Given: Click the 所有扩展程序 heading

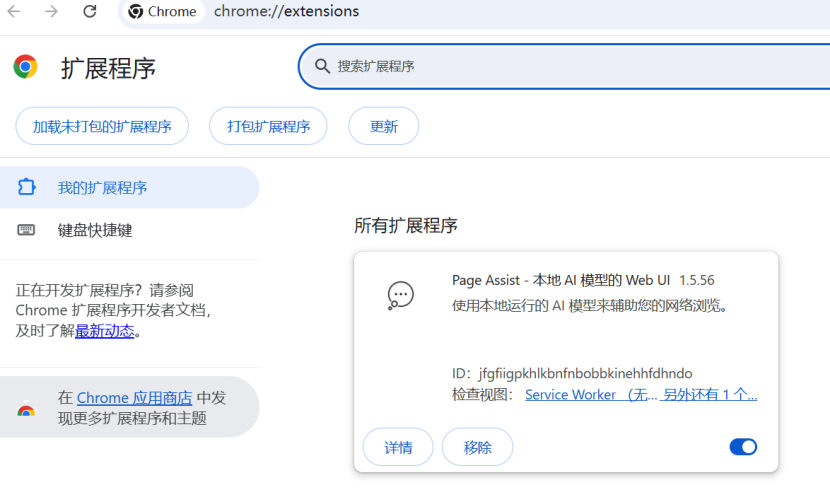Looking at the screenshot, I should (405, 225).
